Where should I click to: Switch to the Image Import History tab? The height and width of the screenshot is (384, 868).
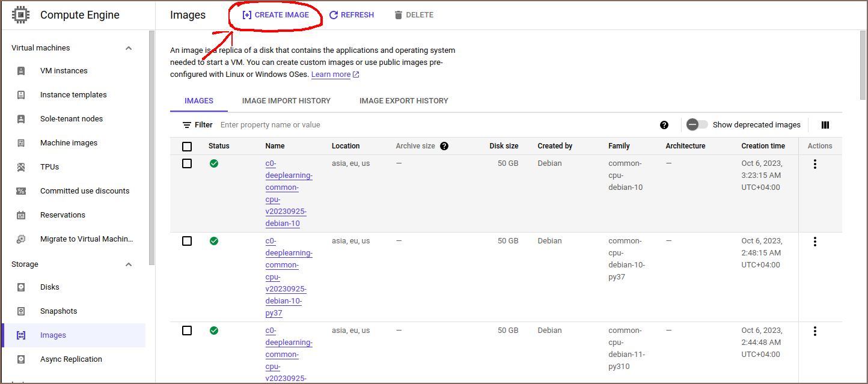point(286,101)
